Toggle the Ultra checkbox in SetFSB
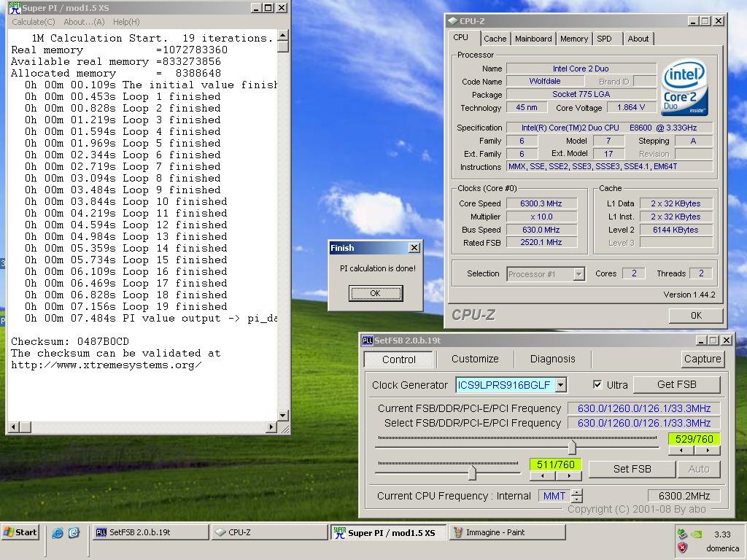747x560 pixels. point(597,385)
